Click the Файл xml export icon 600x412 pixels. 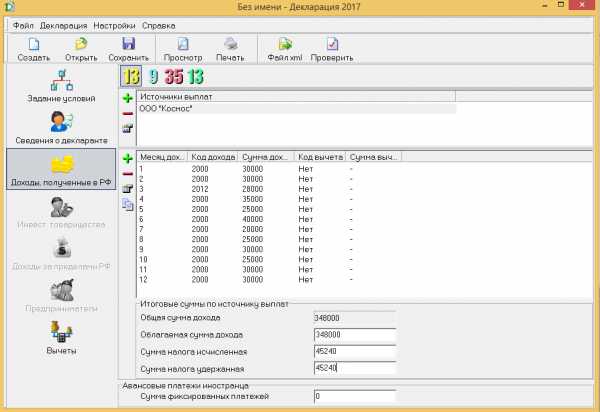click(285, 44)
